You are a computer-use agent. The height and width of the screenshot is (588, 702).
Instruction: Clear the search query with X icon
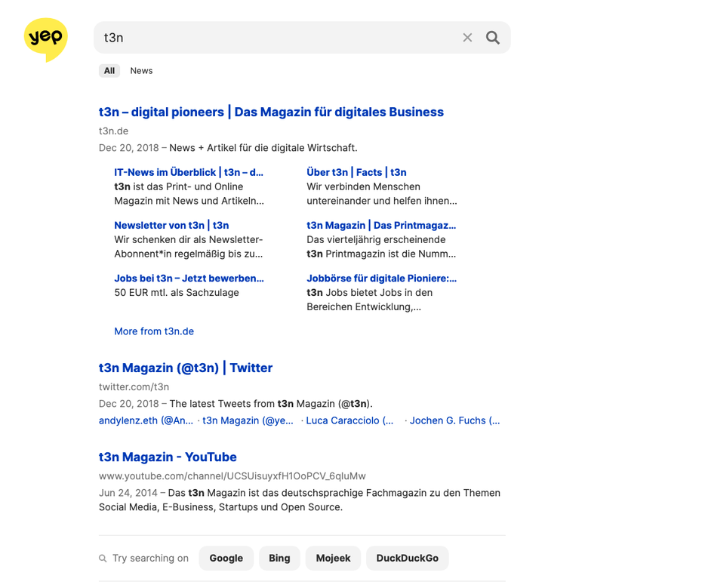(467, 38)
